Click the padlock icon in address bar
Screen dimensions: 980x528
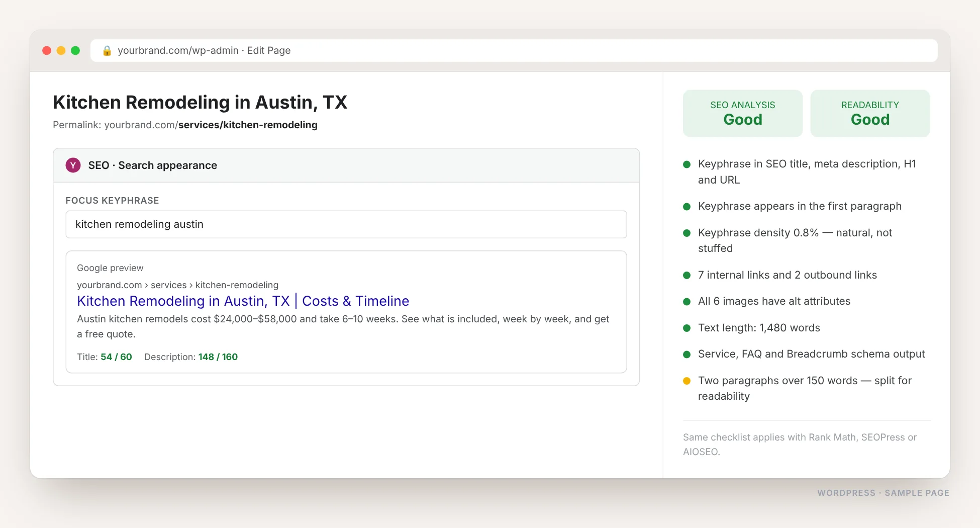click(x=107, y=50)
